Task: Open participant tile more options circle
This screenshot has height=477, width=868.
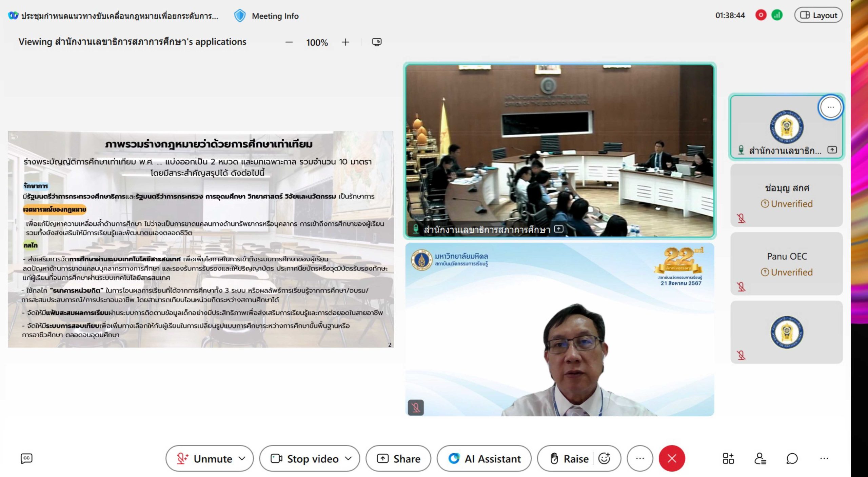Action: coord(830,107)
